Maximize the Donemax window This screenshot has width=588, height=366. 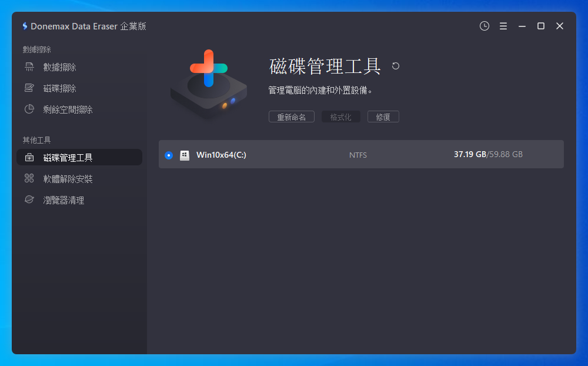tap(541, 26)
